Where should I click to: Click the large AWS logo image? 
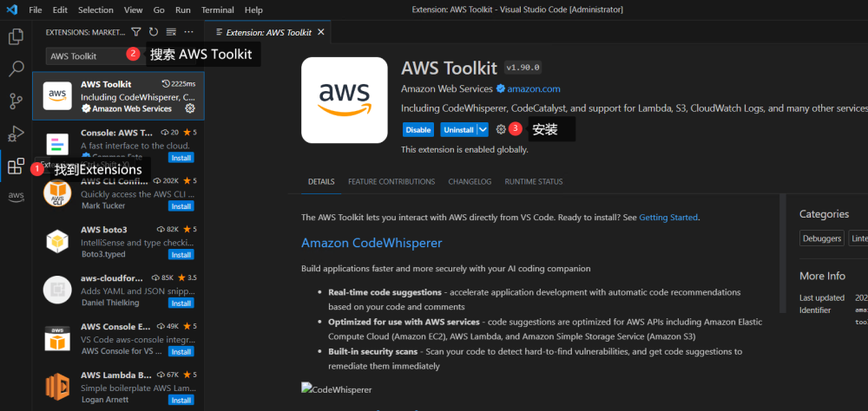(x=345, y=100)
